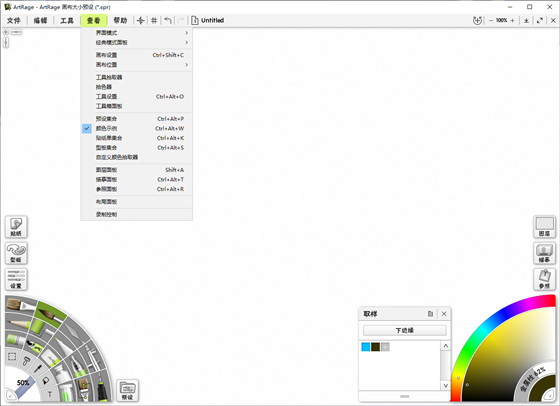This screenshot has width=560, height=406.
Task: Open the tracing panel button
Action: pos(544,253)
